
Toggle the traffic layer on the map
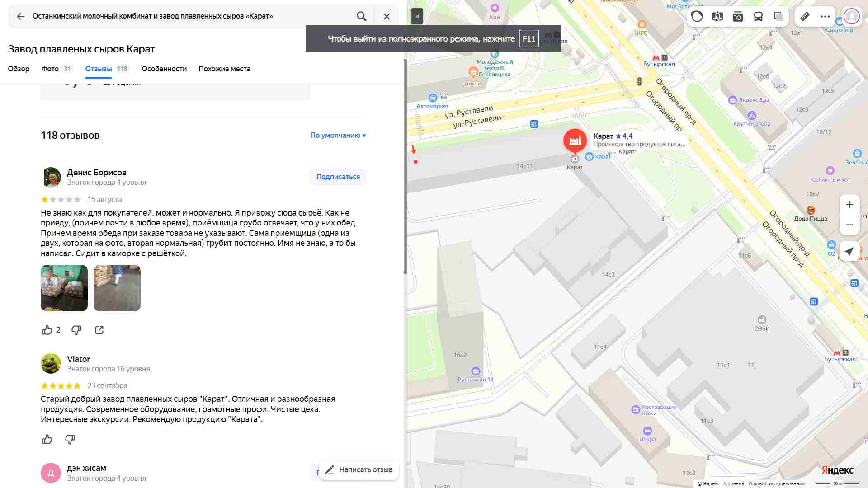pos(697,17)
